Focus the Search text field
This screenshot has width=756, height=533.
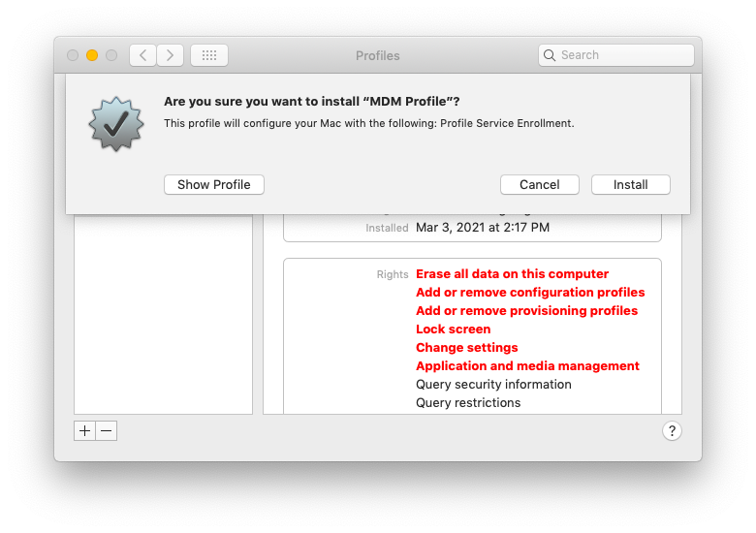(x=624, y=55)
